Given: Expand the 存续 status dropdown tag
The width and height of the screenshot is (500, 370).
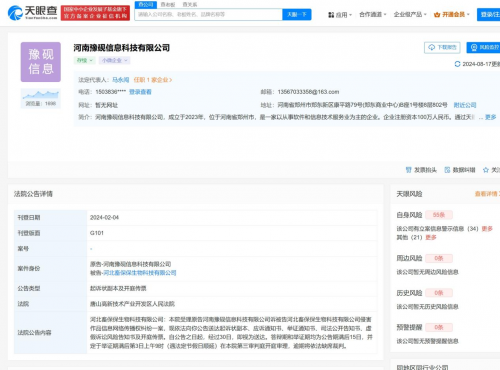Looking at the screenshot, I should [85, 60].
